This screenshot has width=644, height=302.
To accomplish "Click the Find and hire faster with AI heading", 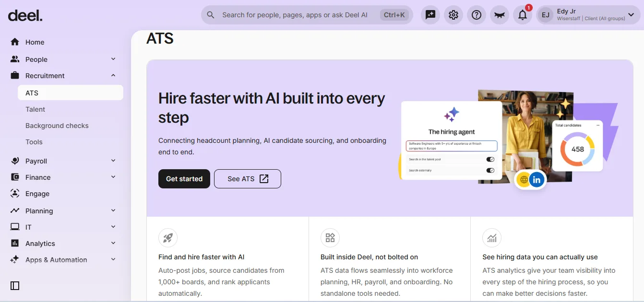I will click(x=202, y=257).
